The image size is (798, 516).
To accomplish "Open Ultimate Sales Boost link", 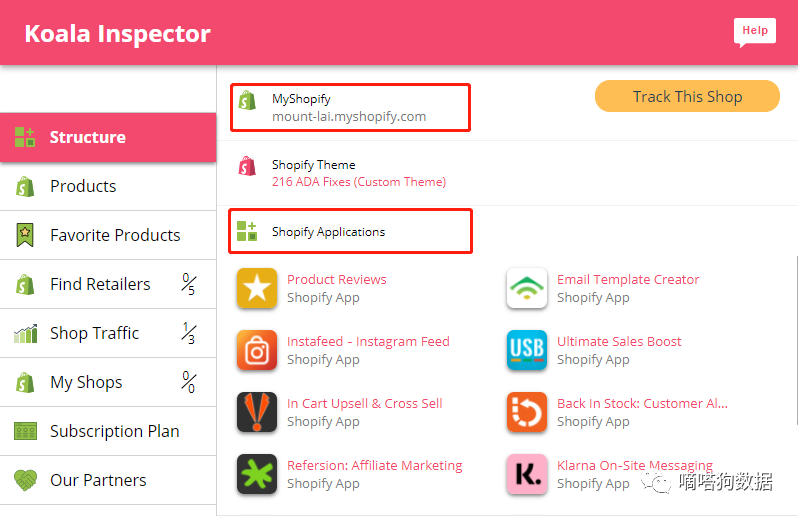I will coord(619,341).
